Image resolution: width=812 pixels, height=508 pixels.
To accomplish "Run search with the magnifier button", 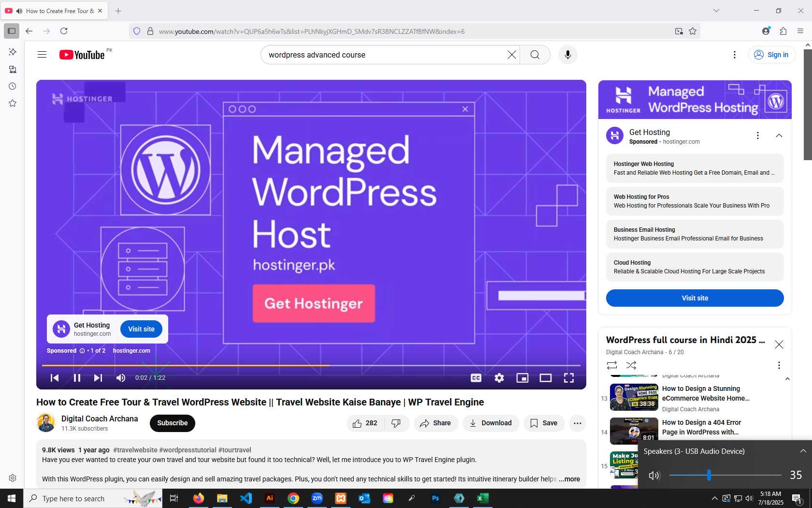I will pyautogui.click(x=535, y=55).
